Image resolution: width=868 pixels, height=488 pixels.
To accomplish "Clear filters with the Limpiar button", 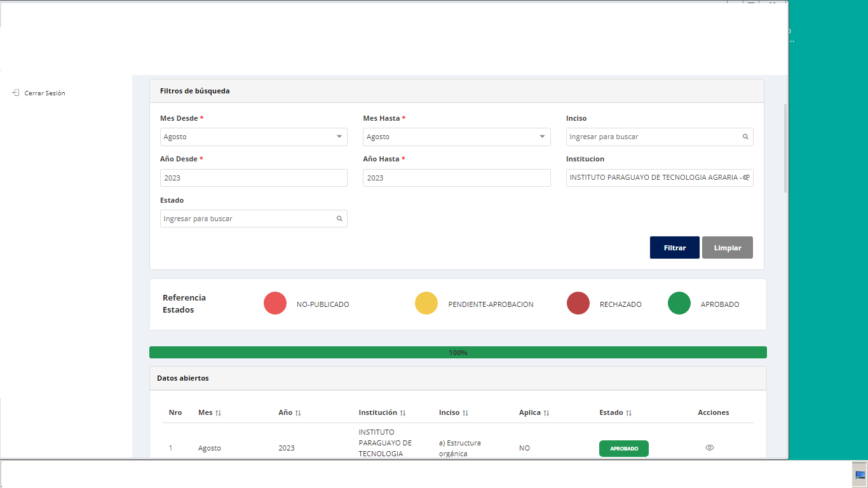I will [x=728, y=248].
